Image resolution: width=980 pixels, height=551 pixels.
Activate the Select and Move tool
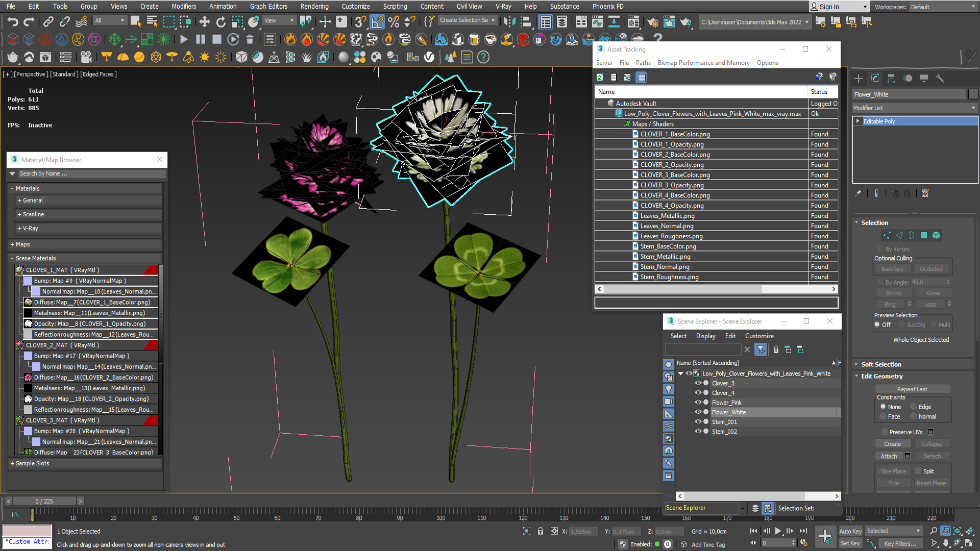(204, 21)
